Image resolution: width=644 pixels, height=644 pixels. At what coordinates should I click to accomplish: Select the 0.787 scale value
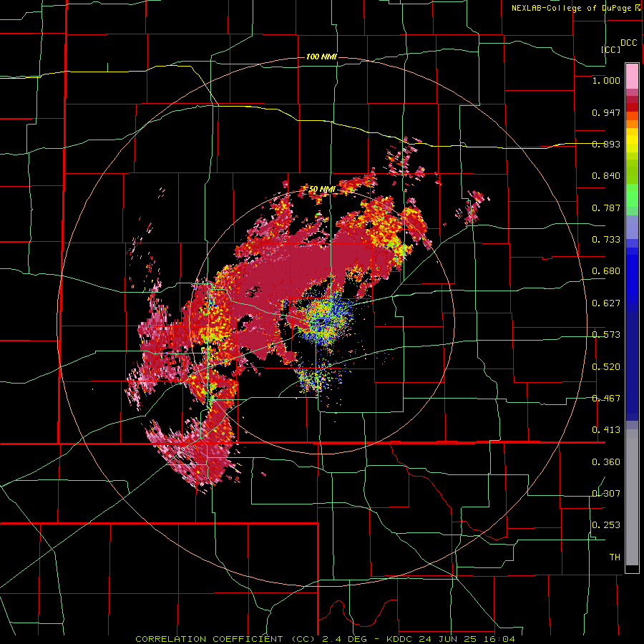[x=606, y=208]
